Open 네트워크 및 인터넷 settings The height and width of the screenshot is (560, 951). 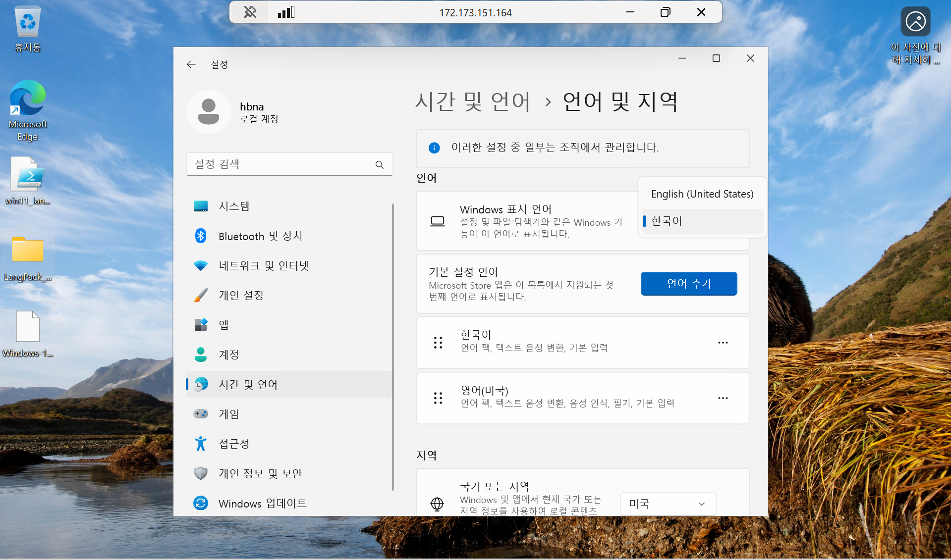click(x=289, y=265)
